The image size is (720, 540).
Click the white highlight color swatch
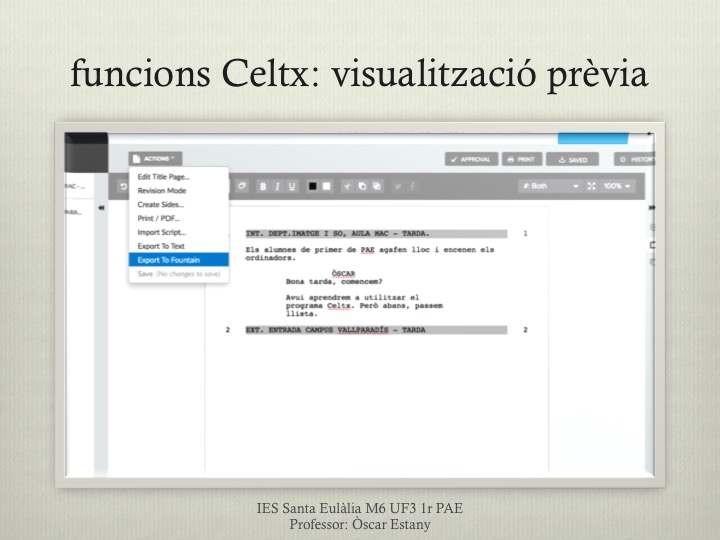click(x=326, y=186)
